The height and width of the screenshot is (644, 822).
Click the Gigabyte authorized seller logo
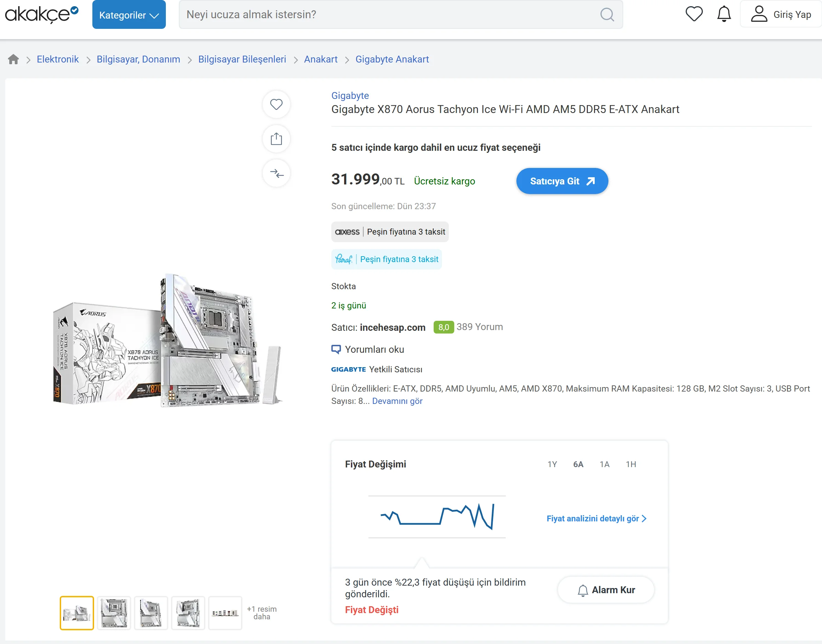(x=348, y=370)
